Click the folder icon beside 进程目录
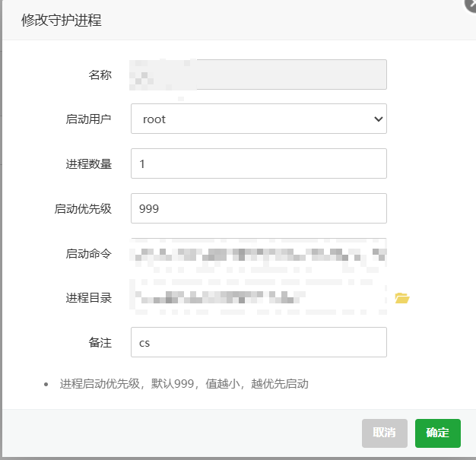This screenshot has width=476, height=460. tap(402, 298)
